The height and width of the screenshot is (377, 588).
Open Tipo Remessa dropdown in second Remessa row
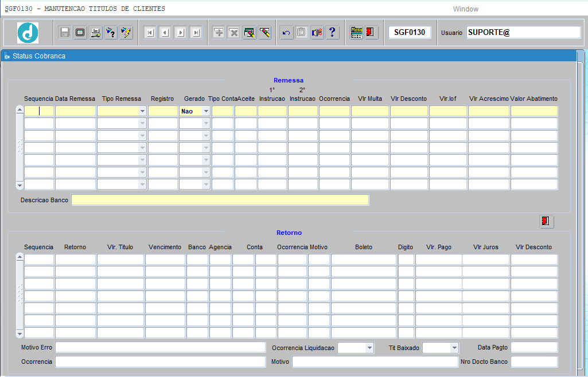[142, 123]
